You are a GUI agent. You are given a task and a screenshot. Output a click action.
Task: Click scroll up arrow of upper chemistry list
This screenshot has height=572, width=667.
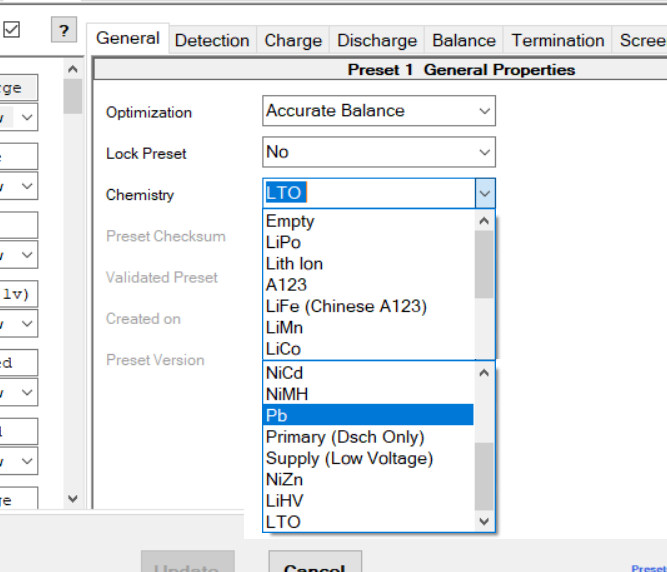point(484,221)
